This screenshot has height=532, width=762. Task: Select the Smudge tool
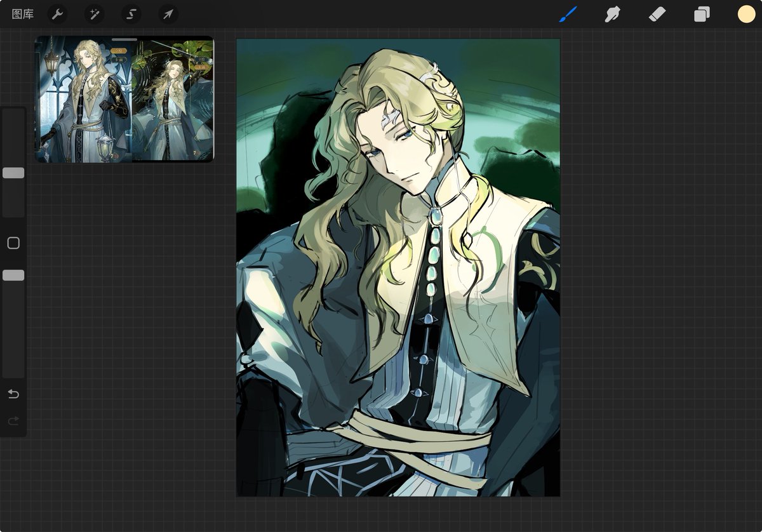(x=612, y=14)
